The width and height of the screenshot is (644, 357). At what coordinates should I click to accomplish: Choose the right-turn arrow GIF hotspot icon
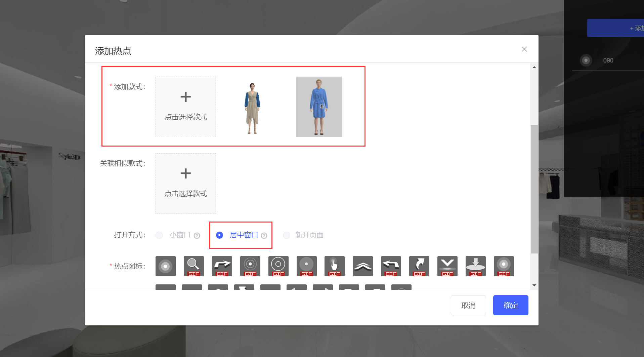point(222,266)
